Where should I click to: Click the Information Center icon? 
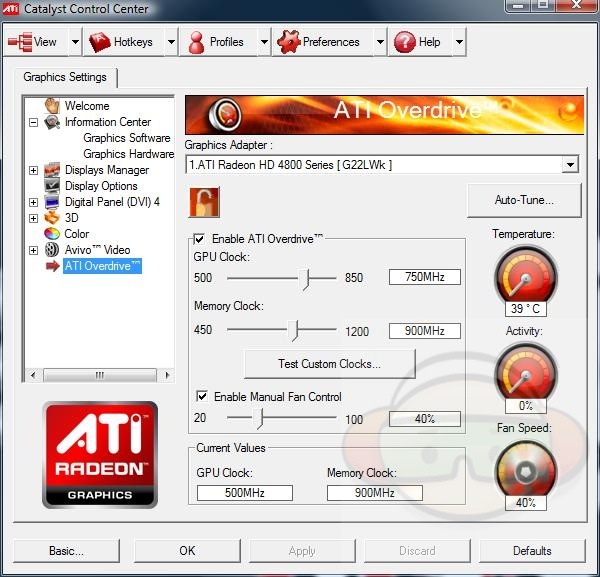tap(53, 122)
